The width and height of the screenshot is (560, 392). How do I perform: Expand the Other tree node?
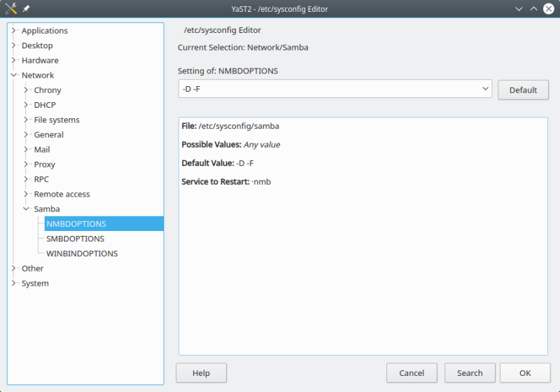[x=13, y=268]
